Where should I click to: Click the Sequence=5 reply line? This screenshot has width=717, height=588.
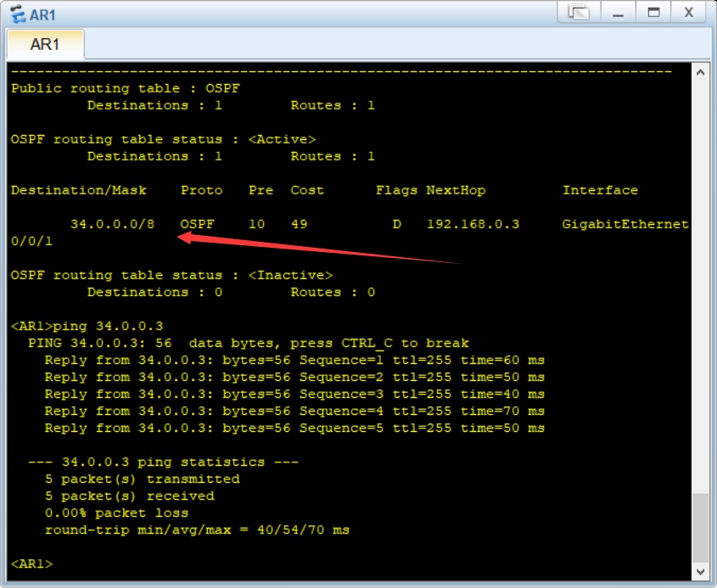click(x=294, y=428)
